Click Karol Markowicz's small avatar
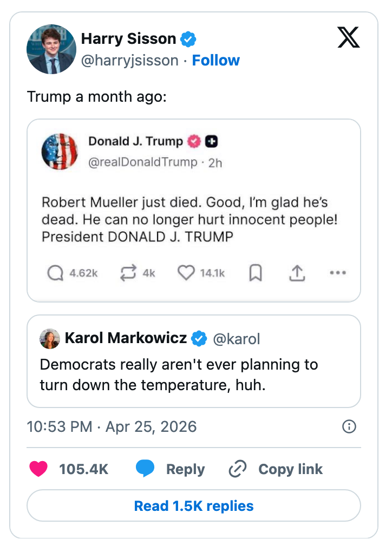Image resolution: width=392 pixels, height=552 pixels. pos(50,339)
